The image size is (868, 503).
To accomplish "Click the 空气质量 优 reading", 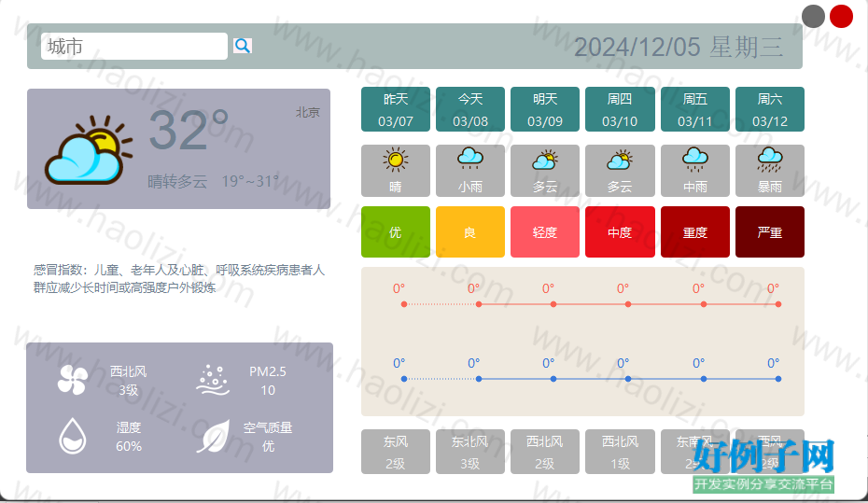I will 268,437.
